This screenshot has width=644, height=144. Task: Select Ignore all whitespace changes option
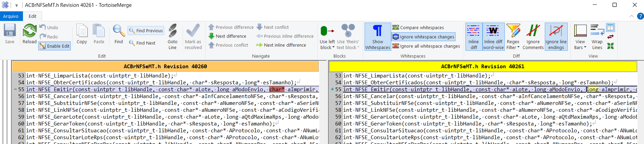pyautogui.click(x=426, y=46)
